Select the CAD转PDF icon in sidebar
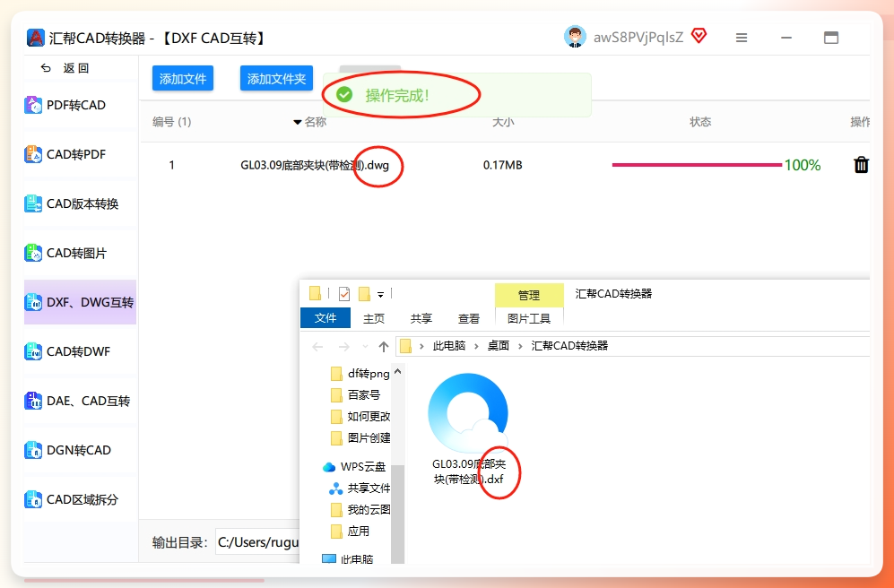 (x=34, y=154)
